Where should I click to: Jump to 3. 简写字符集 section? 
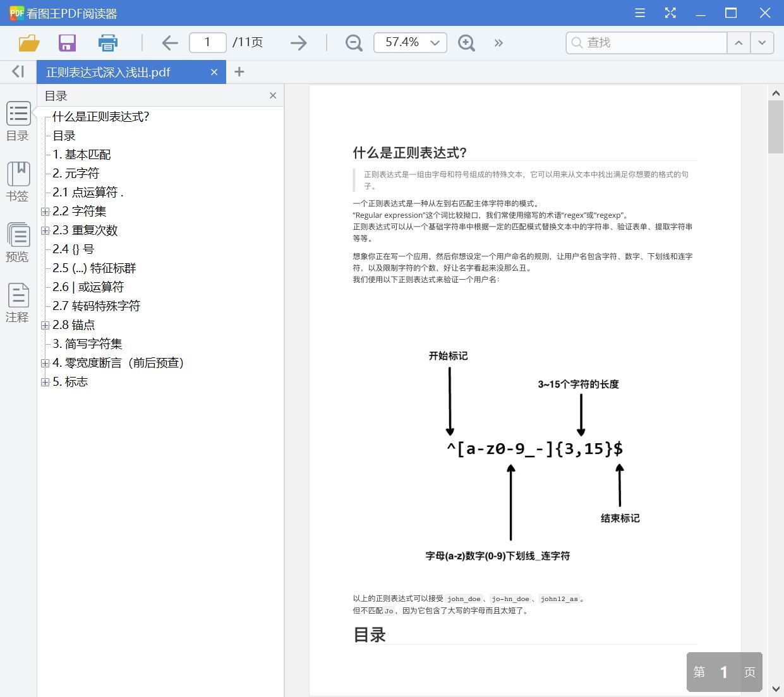coord(87,343)
